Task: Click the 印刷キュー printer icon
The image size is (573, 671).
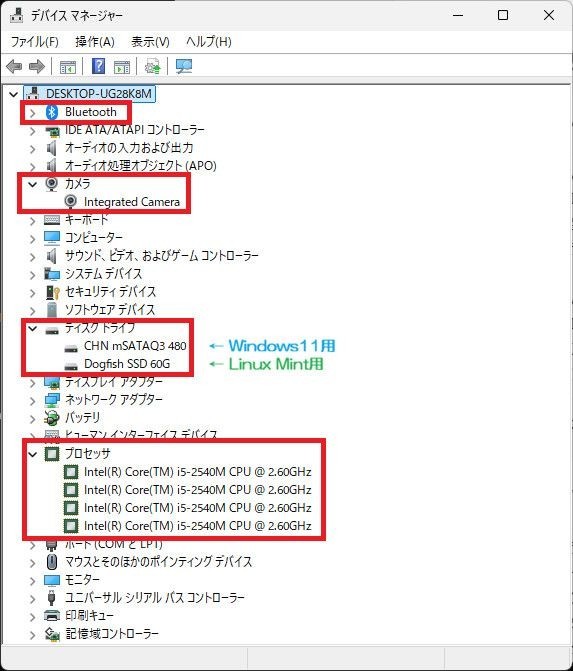Action: tap(52, 616)
